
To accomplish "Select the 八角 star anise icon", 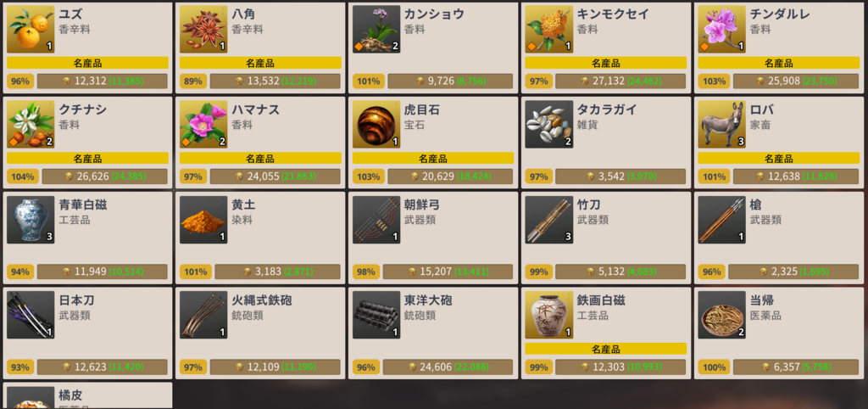I will 203,30.
